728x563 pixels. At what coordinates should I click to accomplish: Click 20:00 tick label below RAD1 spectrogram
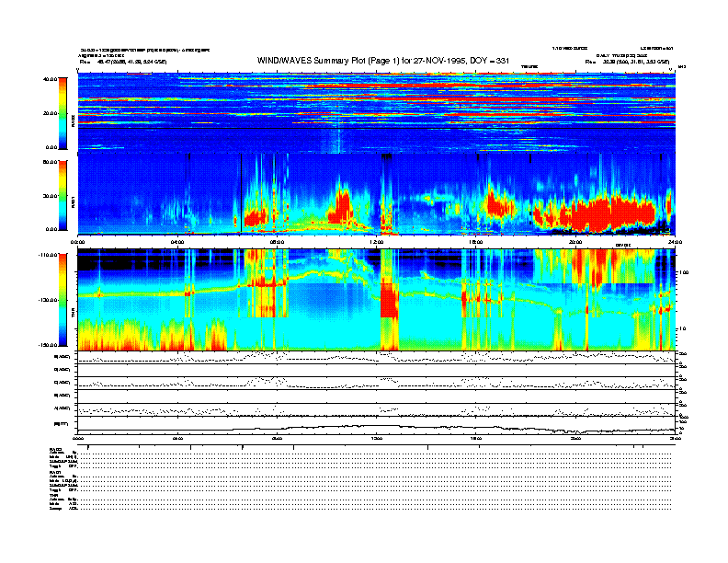tap(575, 242)
